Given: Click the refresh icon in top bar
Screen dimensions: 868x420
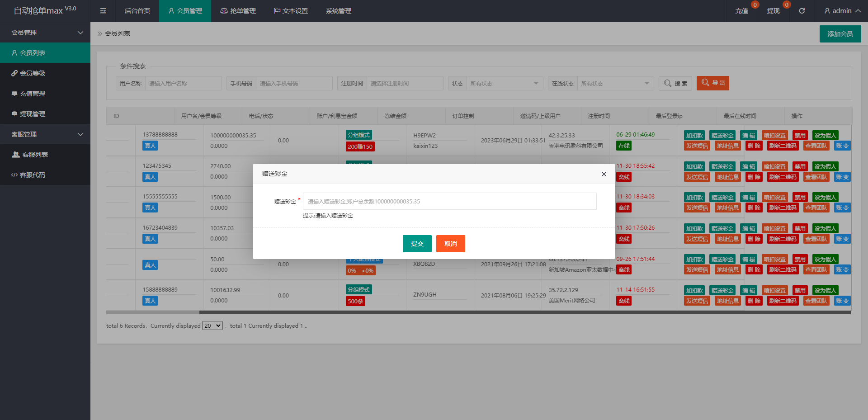Looking at the screenshot, I should pos(802,11).
